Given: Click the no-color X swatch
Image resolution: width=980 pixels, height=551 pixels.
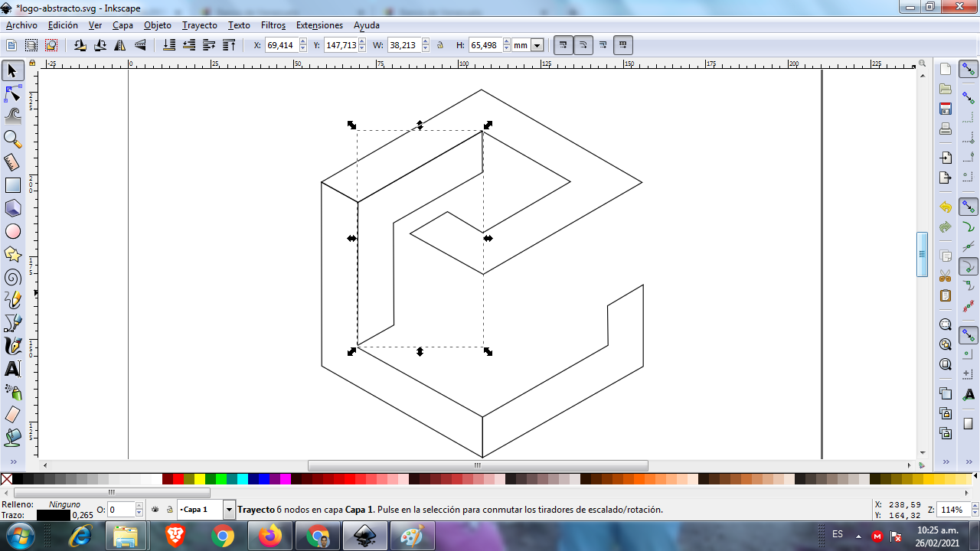Looking at the screenshot, I should point(6,479).
